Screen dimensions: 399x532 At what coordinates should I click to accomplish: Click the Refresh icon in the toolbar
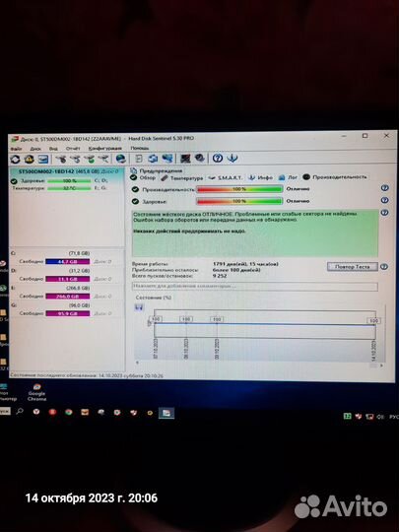pyautogui.click(x=15, y=160)
